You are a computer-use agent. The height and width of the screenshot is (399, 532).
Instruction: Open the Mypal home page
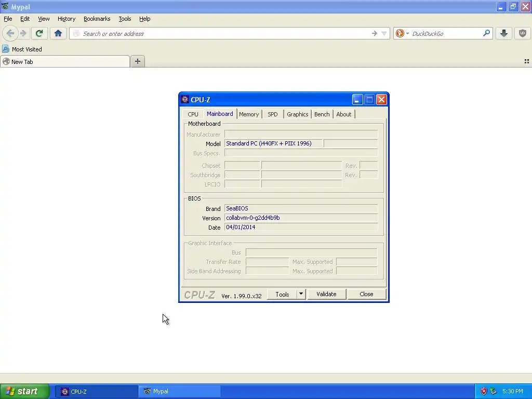click(x=58, y=33)
